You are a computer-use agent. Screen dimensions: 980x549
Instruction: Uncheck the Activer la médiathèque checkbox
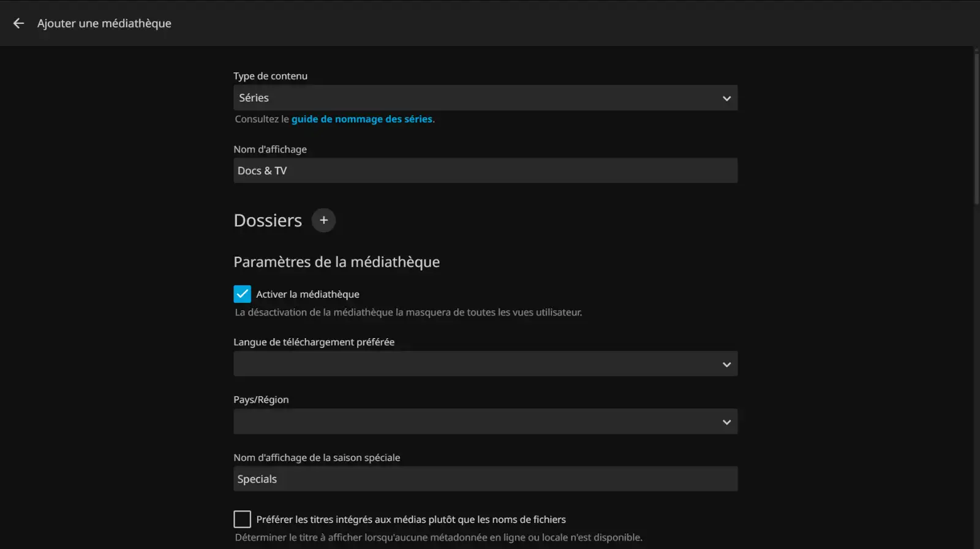pos(242,294)
